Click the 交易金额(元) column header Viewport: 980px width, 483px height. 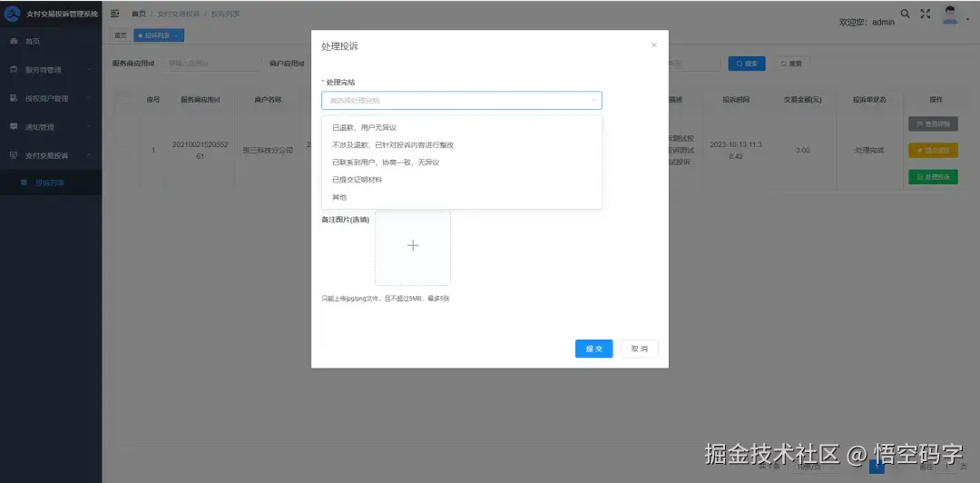802,100
